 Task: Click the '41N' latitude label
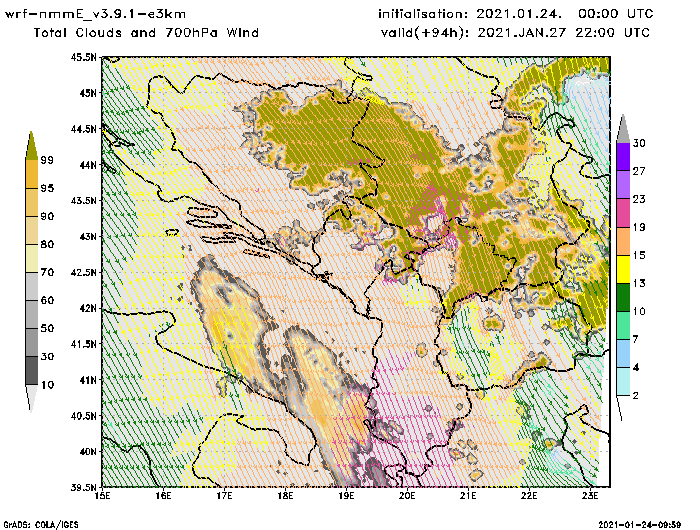(88, 380)
